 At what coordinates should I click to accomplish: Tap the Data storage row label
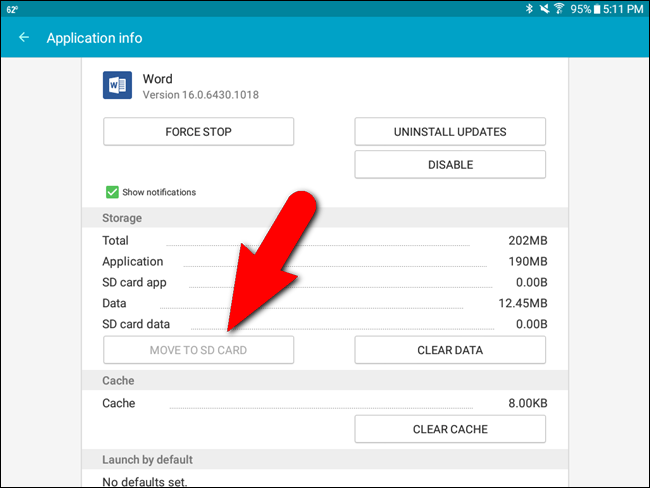pyautogui.click(x=114, y=303)
